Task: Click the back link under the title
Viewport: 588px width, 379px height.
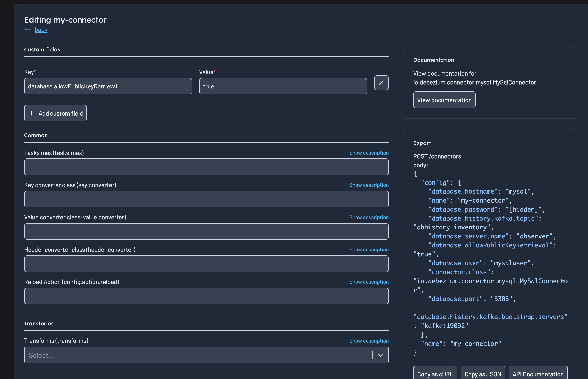Action: click(x=41, y=30)
